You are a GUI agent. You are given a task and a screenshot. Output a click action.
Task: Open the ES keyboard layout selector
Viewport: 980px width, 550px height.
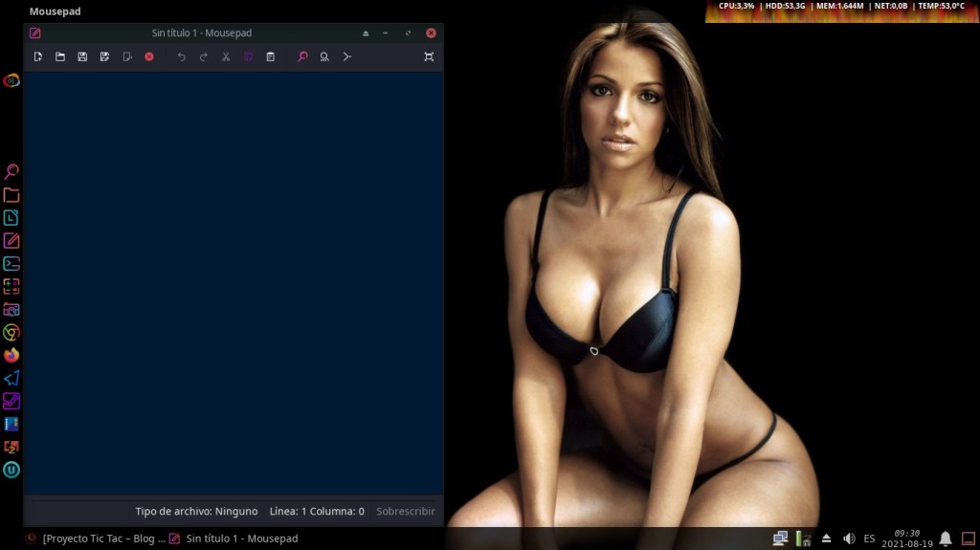(869, 539)
